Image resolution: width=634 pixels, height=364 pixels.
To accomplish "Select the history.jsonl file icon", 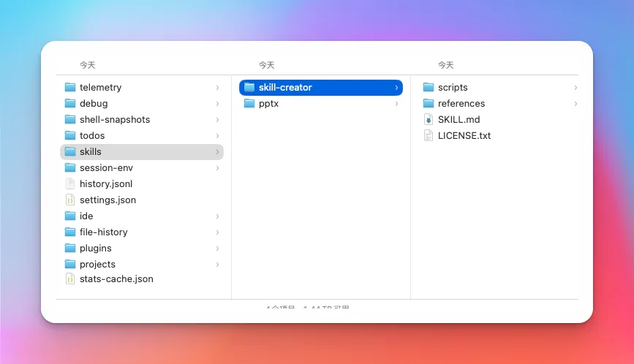I will 70,183.
